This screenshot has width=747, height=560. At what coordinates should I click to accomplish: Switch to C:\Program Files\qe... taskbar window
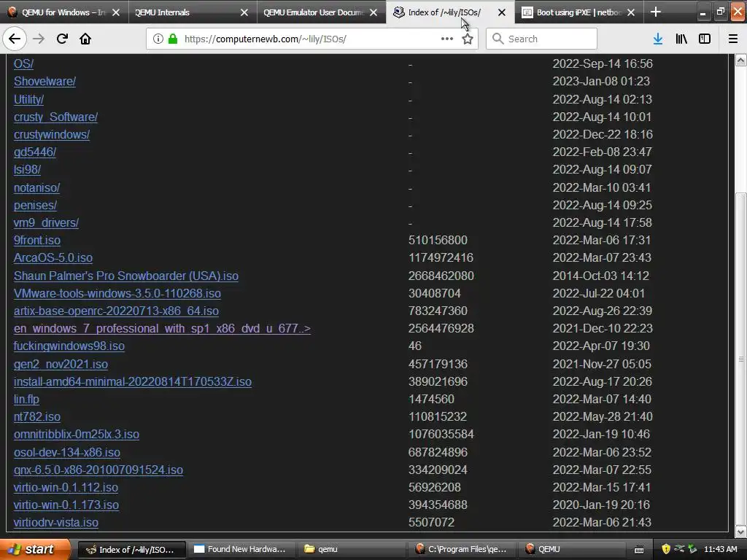462,550
